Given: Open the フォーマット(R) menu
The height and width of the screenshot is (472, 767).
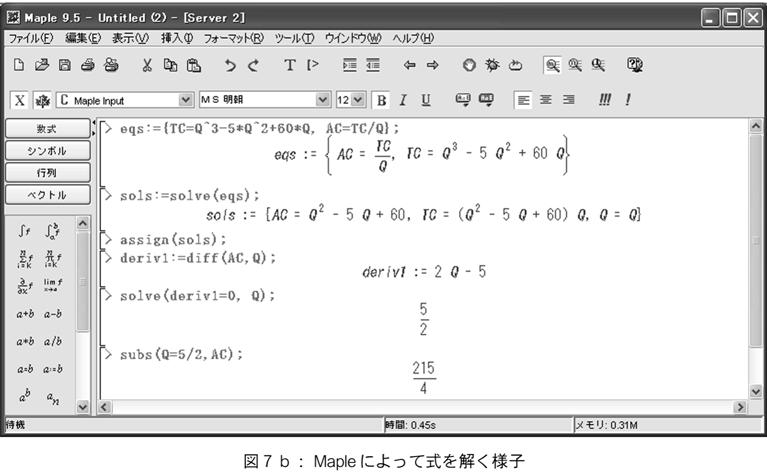Looking at the screenshot, I should pos(233,38).
